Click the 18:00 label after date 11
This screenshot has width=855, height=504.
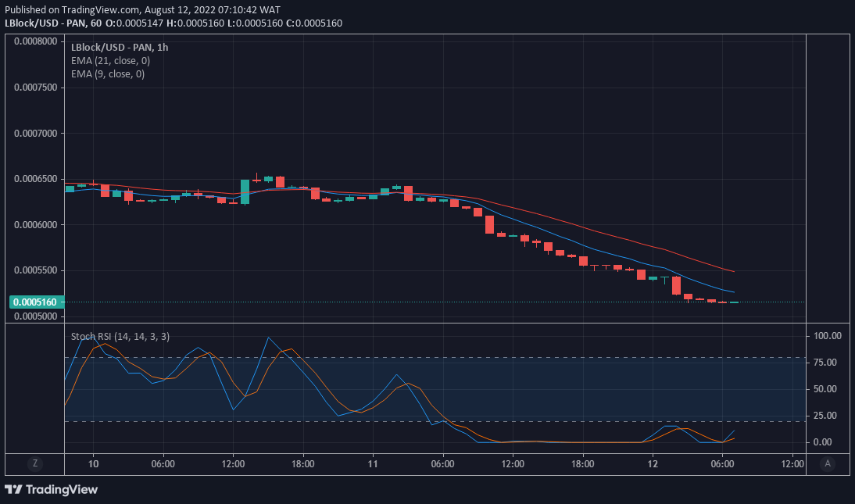(x=582, y=463)
